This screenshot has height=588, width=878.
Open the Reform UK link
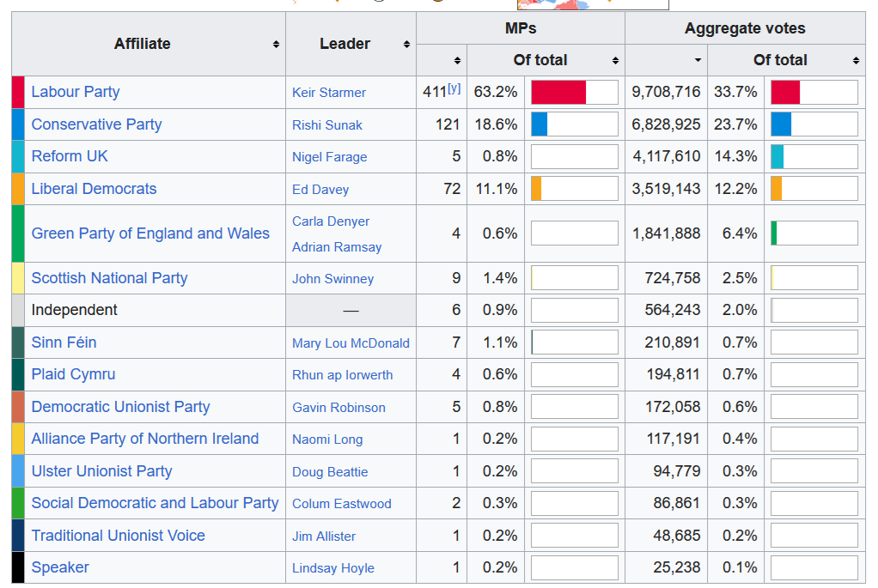tap(70, 156)
